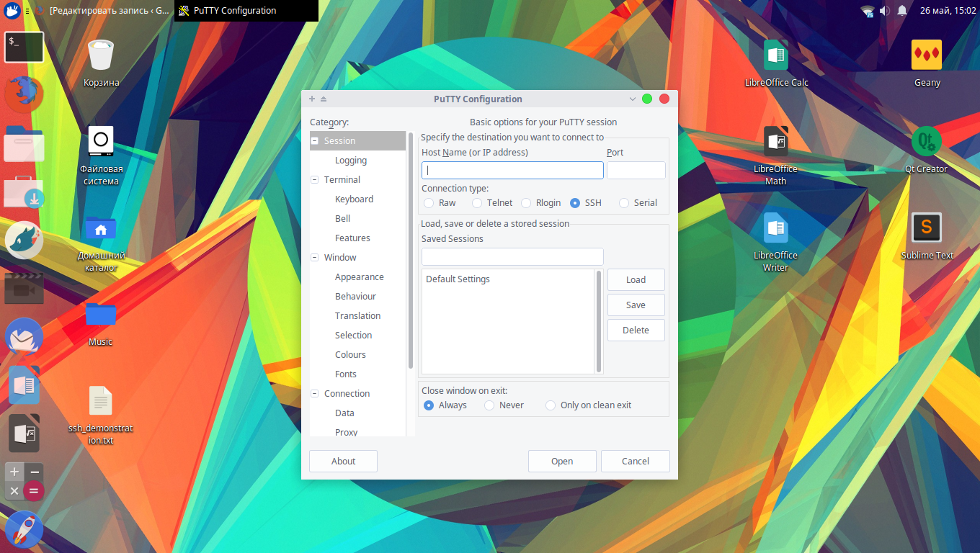Collapse the Window tree node

(x=315, y=258)
